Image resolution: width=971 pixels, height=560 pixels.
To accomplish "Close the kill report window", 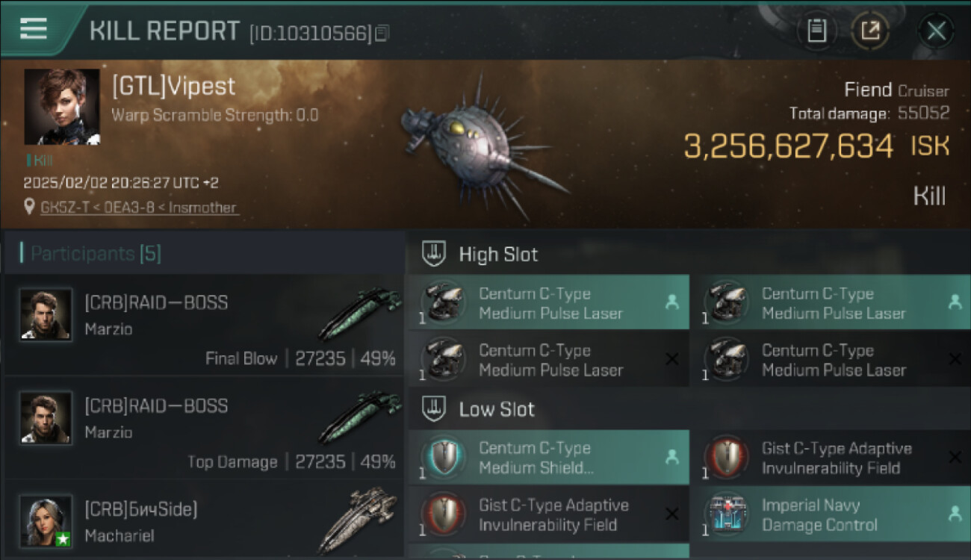I will point(936,31).
